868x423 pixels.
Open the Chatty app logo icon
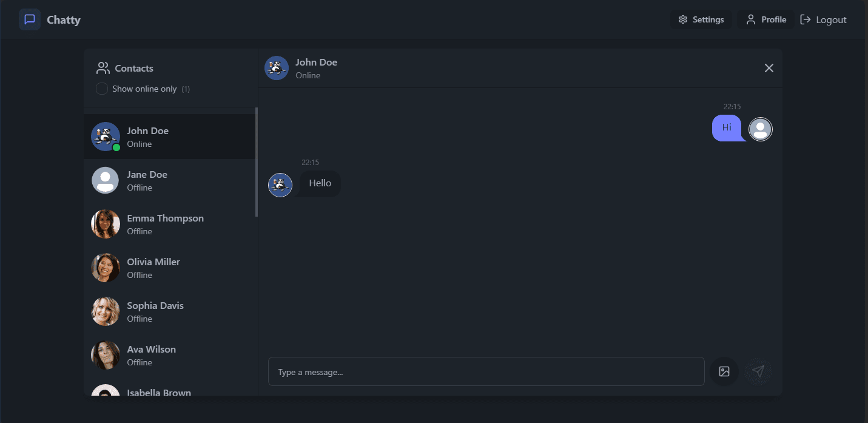pyautogui.click(x=29, y=19)
